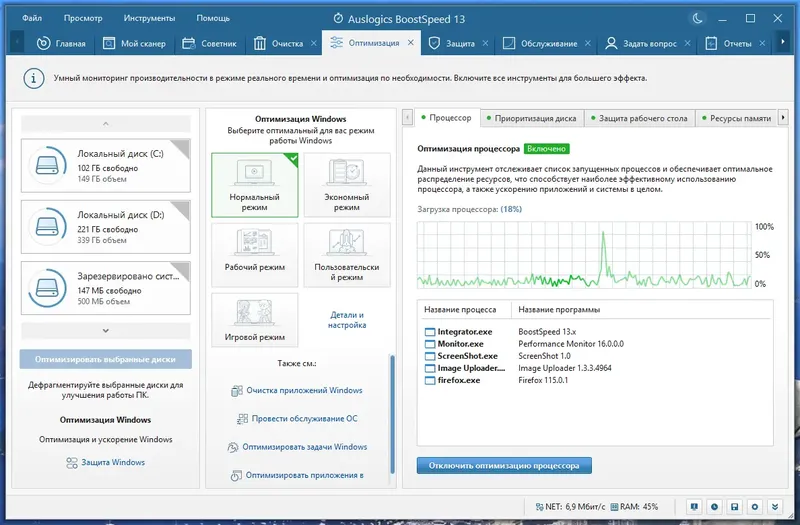
Task: Select Monitor.exe process row
Action: (594, 344)
